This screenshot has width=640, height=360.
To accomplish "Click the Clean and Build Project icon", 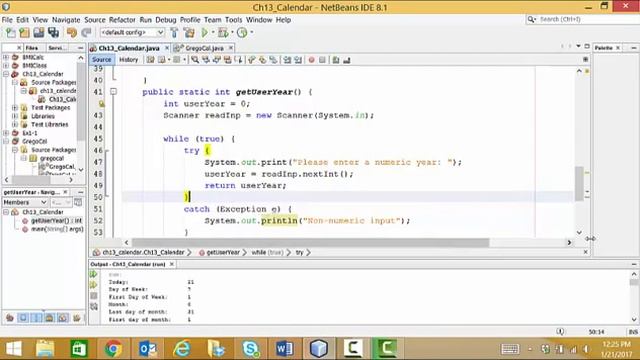I will click(x=189, y=32).
